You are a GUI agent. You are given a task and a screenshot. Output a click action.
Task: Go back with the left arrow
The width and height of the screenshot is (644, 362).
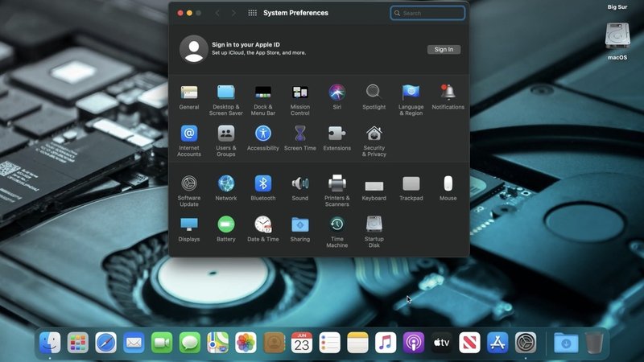click(217, 13)
